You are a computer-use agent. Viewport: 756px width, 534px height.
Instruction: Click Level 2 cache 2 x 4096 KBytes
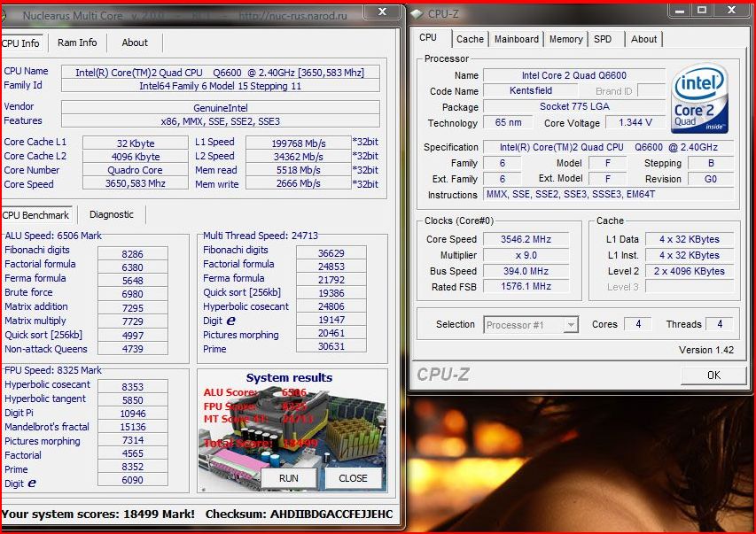[x=690, y=271]
